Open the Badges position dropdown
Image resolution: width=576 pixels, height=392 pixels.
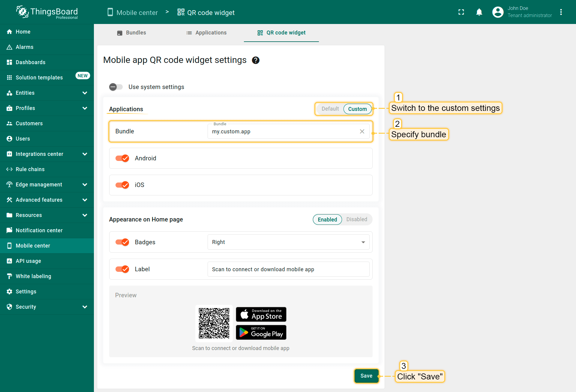coord(288,242)
